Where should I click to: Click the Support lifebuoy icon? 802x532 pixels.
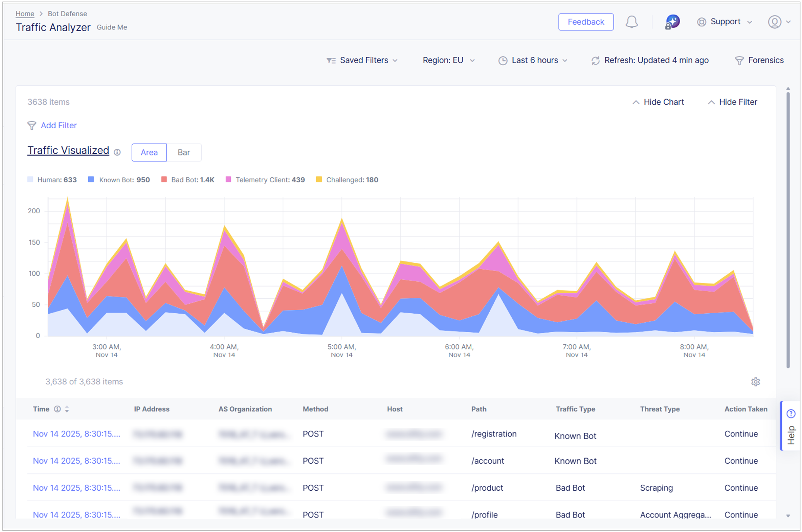coord(702,22)
